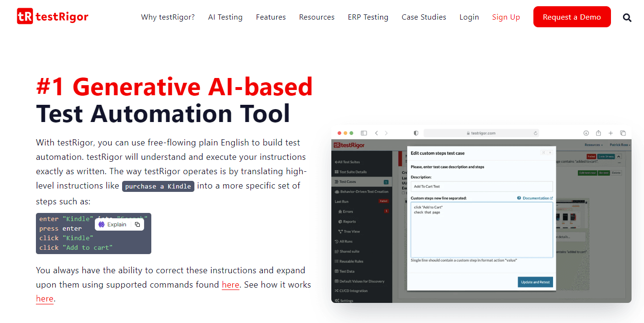Screen dimensions: 644x323
Task: Open the AI Testing navigation item
Action: [225, 17]
